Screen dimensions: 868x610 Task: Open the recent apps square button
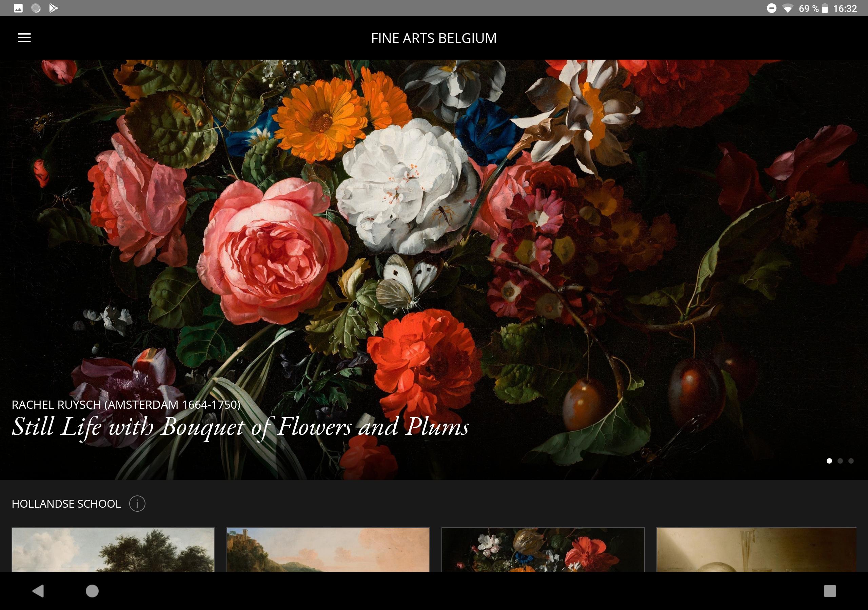pyautogui.click(x=830, y=591)
